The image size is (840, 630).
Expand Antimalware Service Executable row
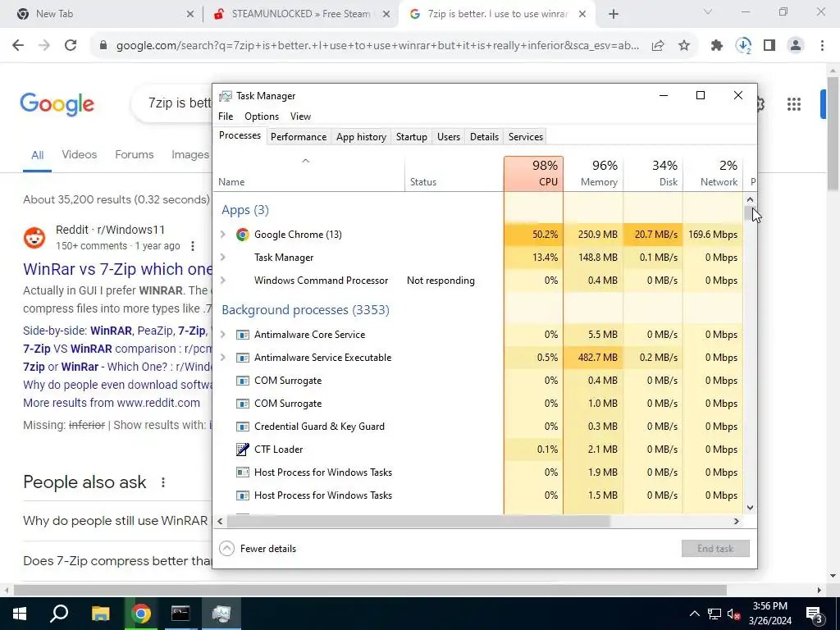pyautogui.click(x=223, y=358)
